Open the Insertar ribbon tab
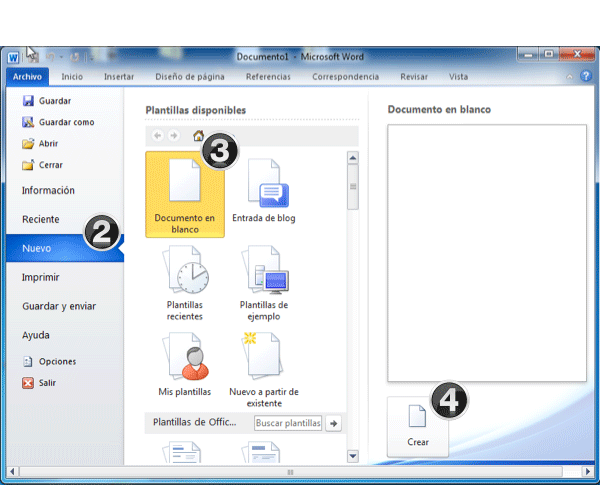This screenshot has width=600, height=485. 119,77
